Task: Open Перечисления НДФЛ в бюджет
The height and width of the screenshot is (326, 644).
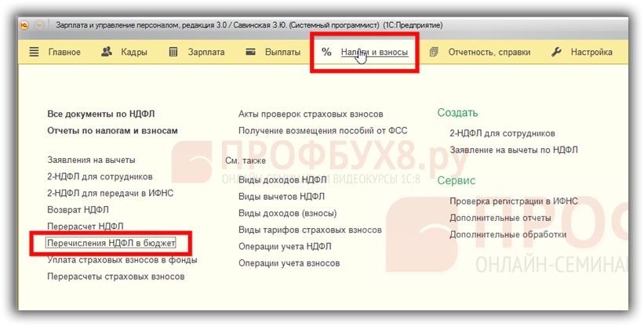Action: click(111, 243)
